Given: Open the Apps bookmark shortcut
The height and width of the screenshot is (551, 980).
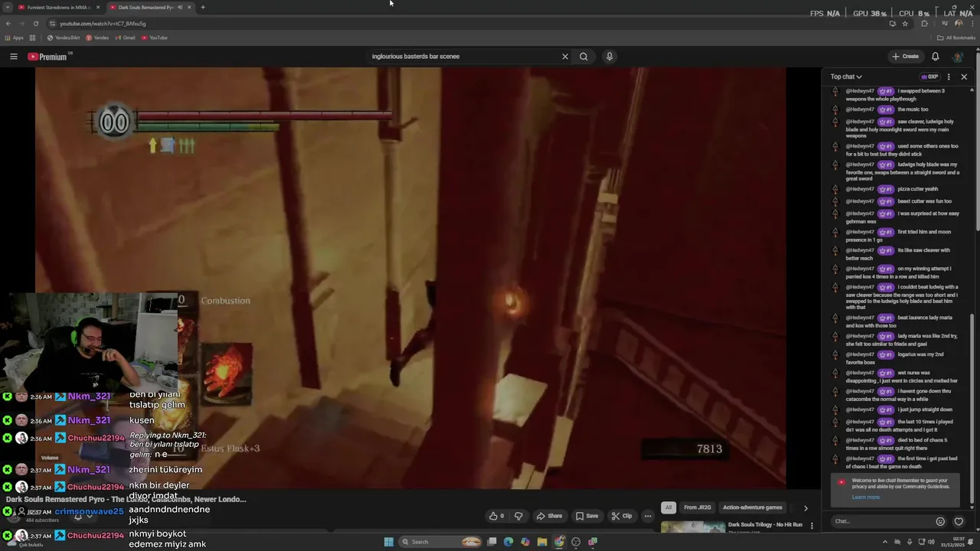Looking at the screenshot, I should (15, 37).
